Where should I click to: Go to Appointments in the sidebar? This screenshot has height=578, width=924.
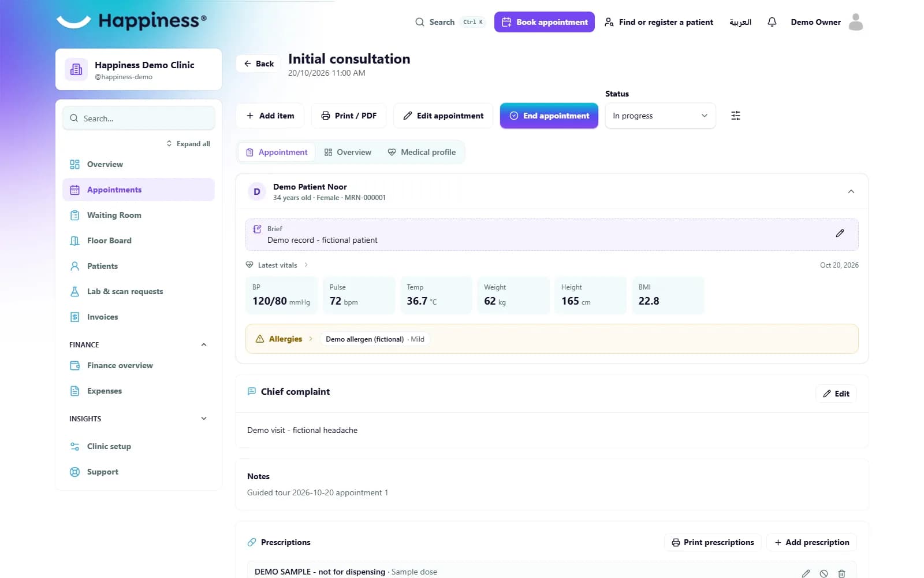click(x=139, y=190)
